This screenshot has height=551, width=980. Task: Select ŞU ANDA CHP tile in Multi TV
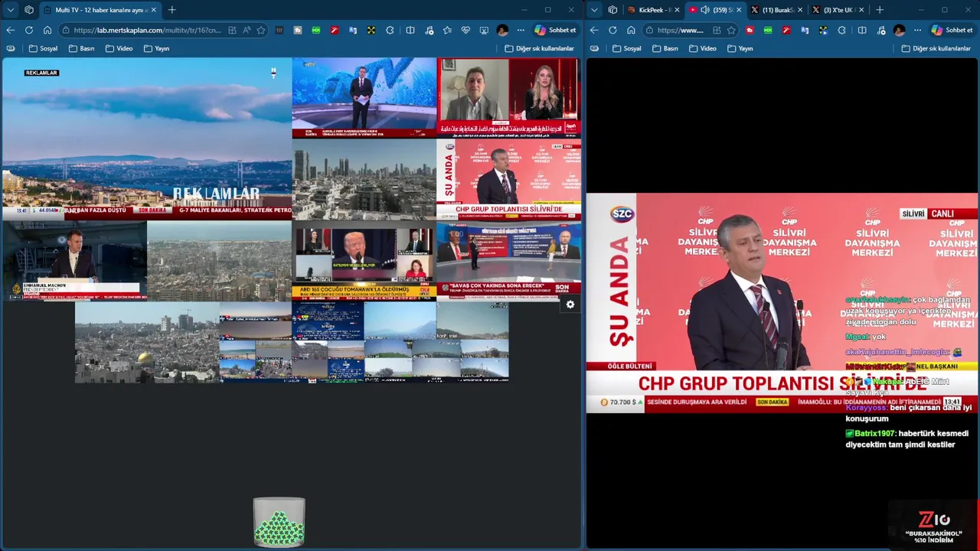click(x=509, y=179)
